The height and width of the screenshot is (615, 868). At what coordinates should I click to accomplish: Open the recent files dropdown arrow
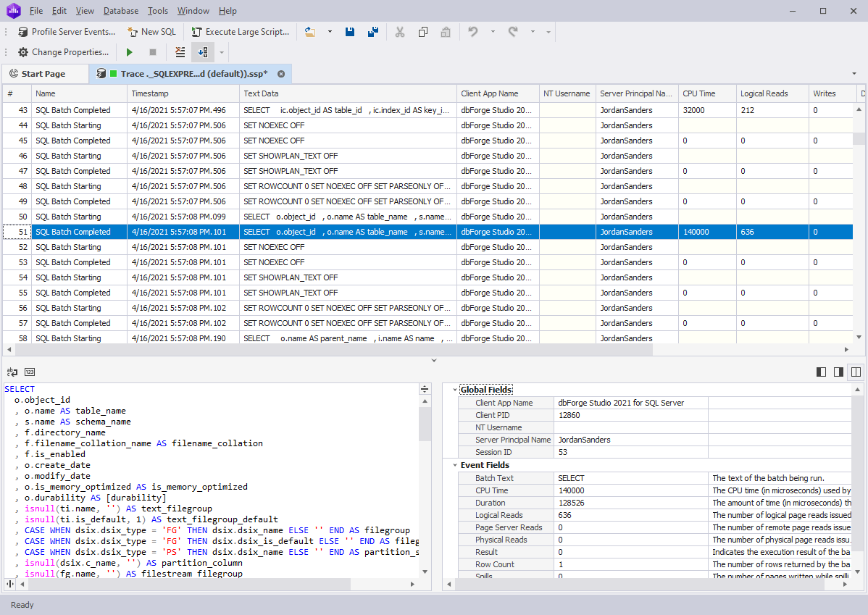[x=330, y=31]
